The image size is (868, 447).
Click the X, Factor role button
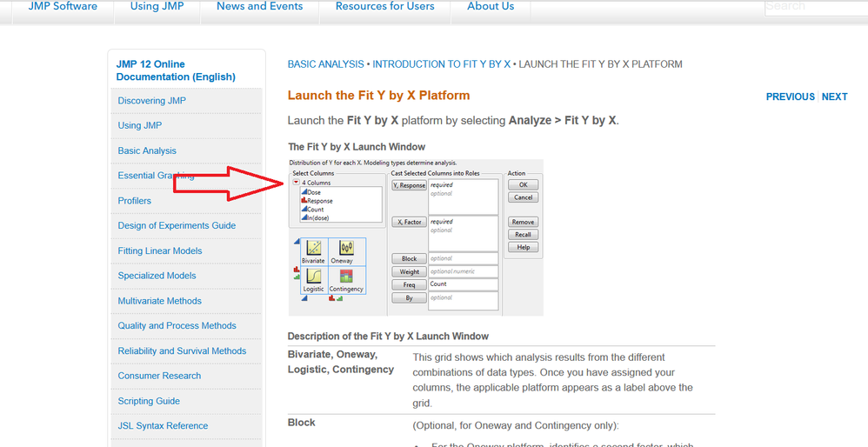click(409, 222)
